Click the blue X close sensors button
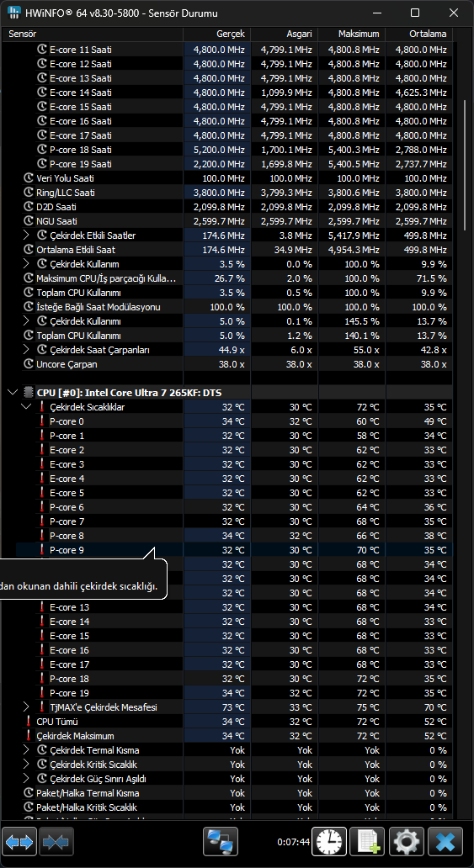 (x=445, y=842)
